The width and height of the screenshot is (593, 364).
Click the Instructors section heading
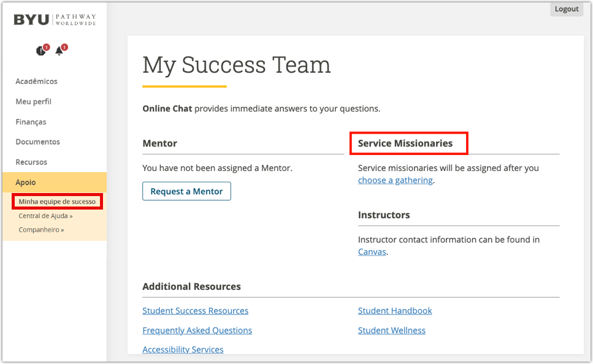tap(384, 215)
